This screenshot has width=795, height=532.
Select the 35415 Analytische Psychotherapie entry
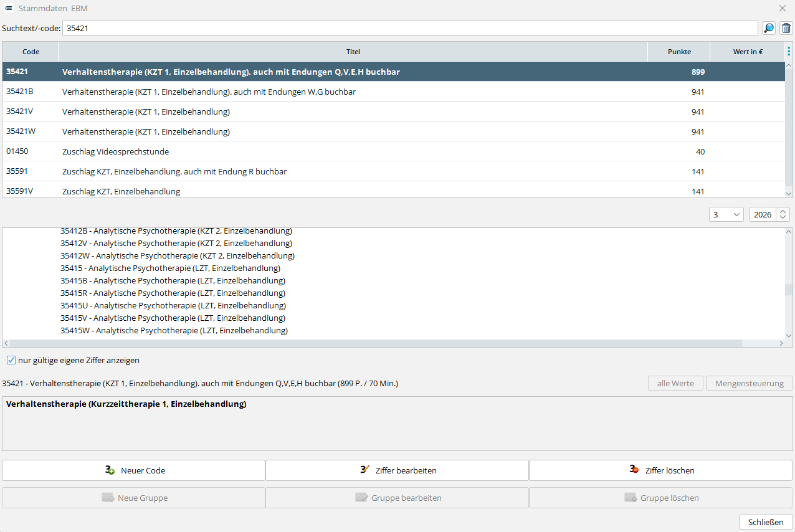pyautogui.click(x=170, y=268)
